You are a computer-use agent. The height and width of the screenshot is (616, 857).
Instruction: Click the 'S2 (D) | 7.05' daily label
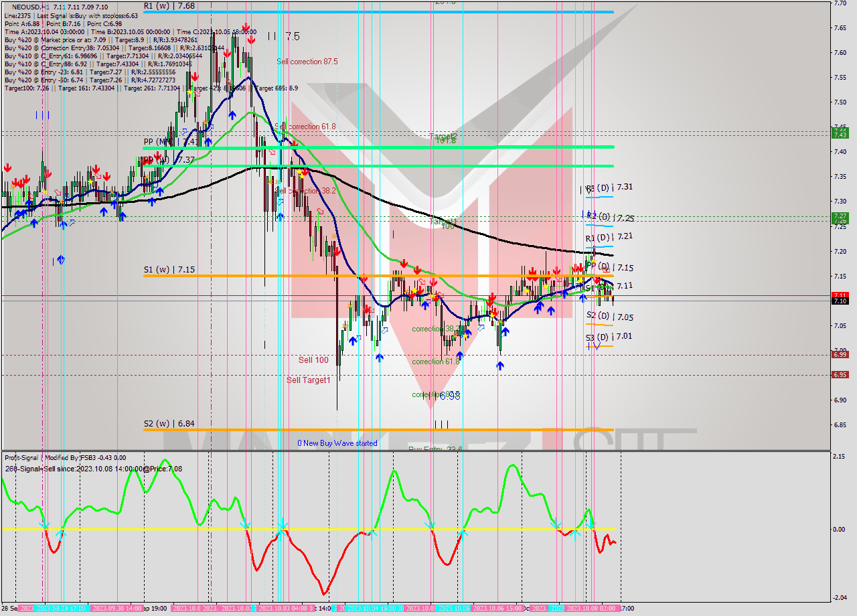pyautogui.click(x=609, y=317)
